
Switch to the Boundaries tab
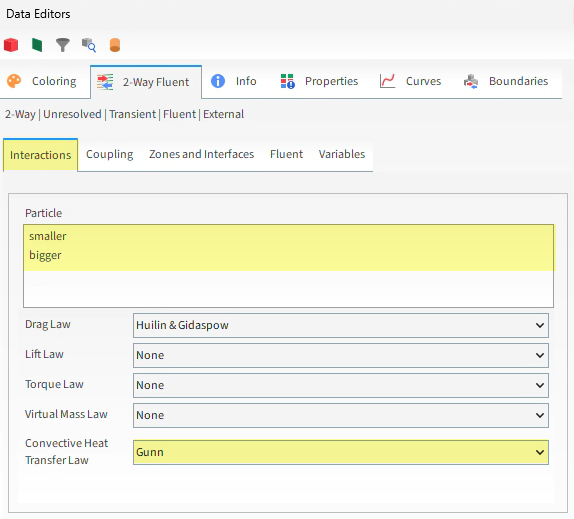click(x=506, y=81)
